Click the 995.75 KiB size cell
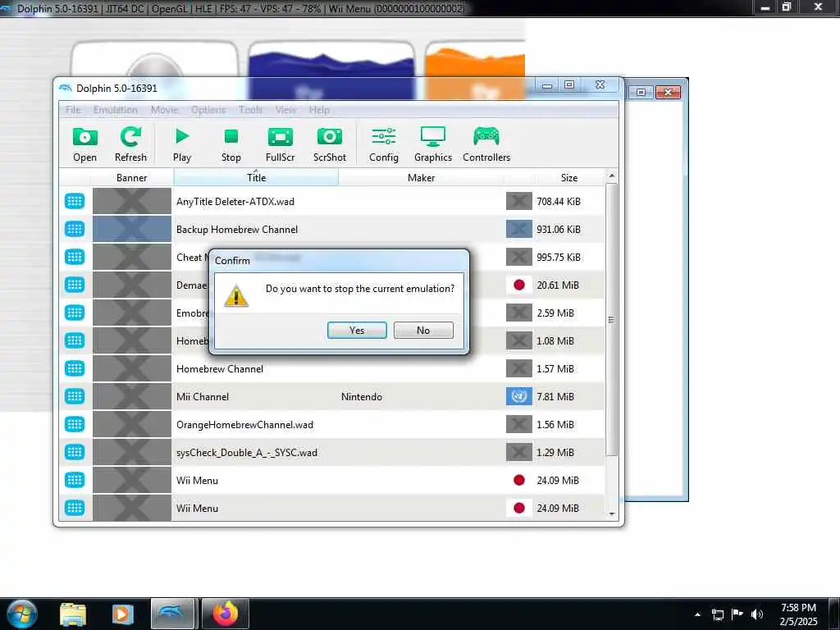 point(559,257)
